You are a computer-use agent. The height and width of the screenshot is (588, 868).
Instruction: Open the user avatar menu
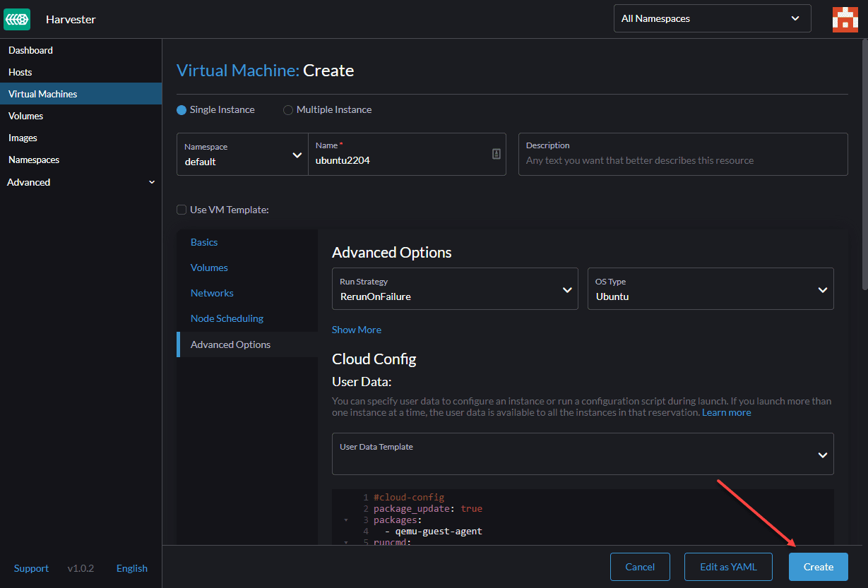[845, 19]
